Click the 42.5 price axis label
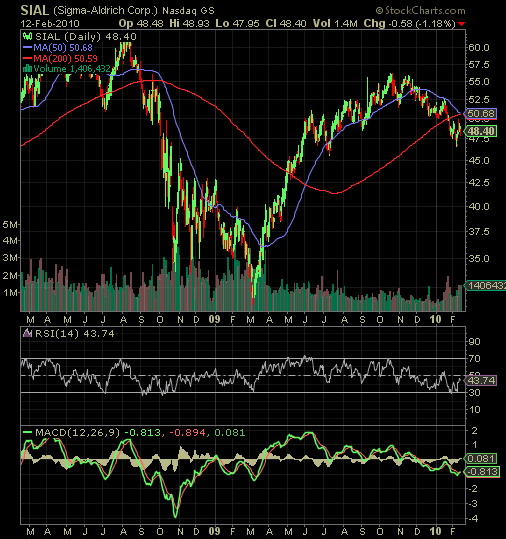This screenshot has width=506, height=539. click(x=479, y=183)
